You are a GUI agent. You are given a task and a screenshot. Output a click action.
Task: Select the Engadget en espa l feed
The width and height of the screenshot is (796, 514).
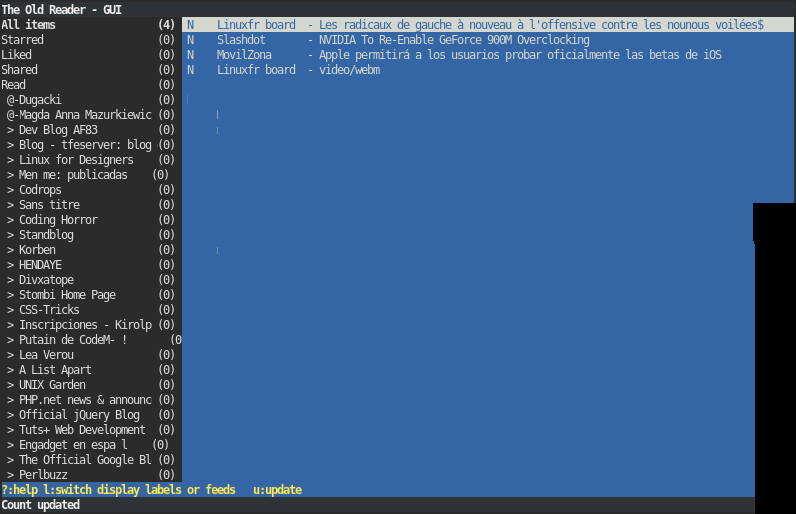(x=90, y=444)
